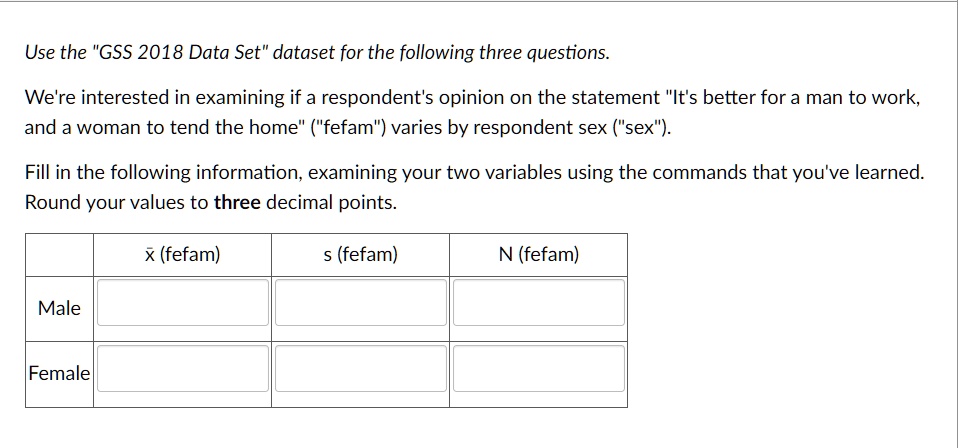
Task: Click the Female row label
Action: click(x=59, y=373)
